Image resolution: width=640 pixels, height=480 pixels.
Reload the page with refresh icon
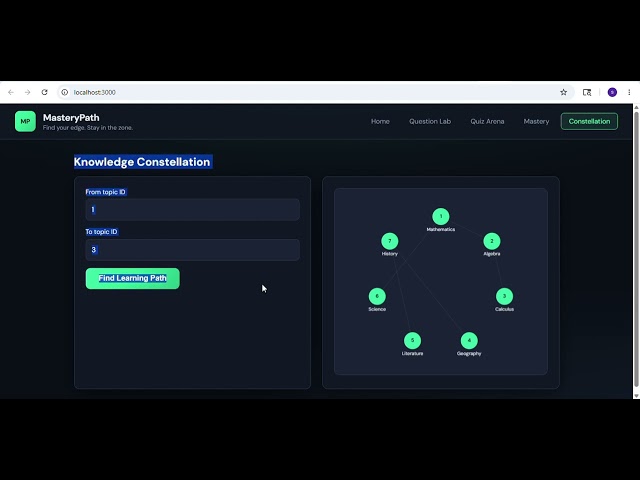(x=44, y=92)
